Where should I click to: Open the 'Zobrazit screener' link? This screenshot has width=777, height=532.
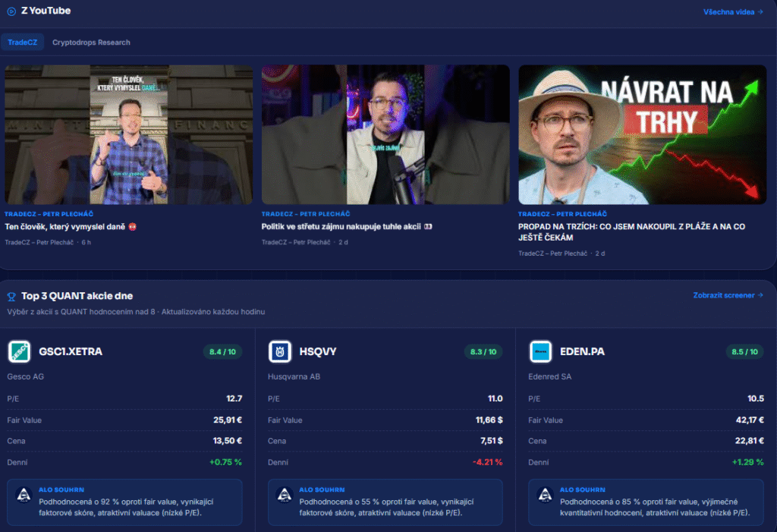[x=728, y=295]
